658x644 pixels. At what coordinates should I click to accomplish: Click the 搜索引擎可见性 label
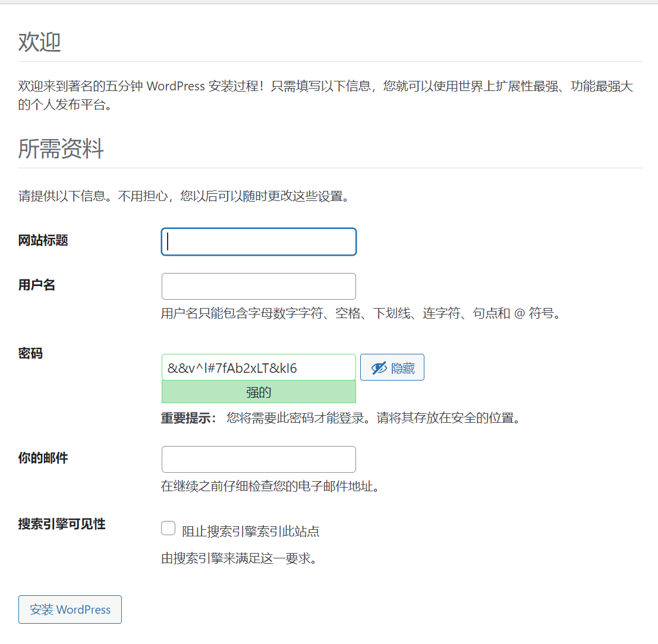[62, 524]
